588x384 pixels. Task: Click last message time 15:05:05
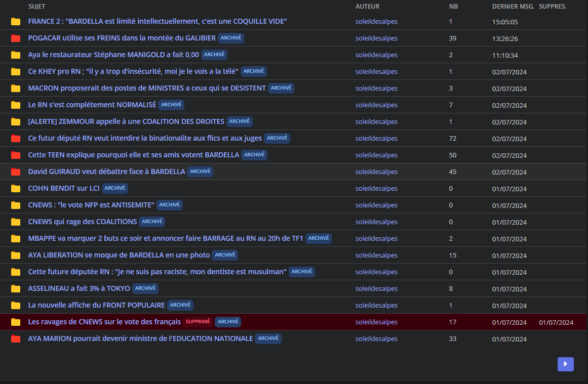[x=505, y=22]
